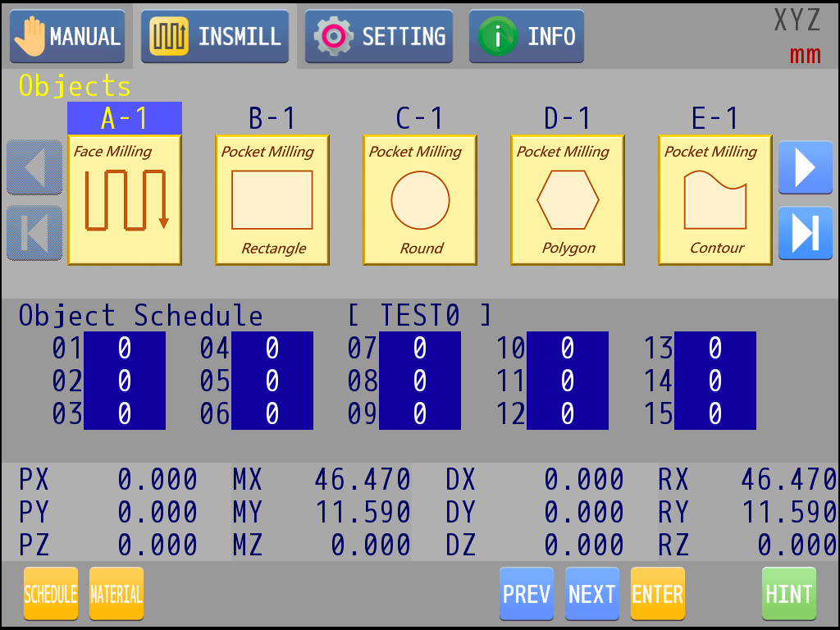
Task: Open the INFO tab
Action: [x=527, y=37]
